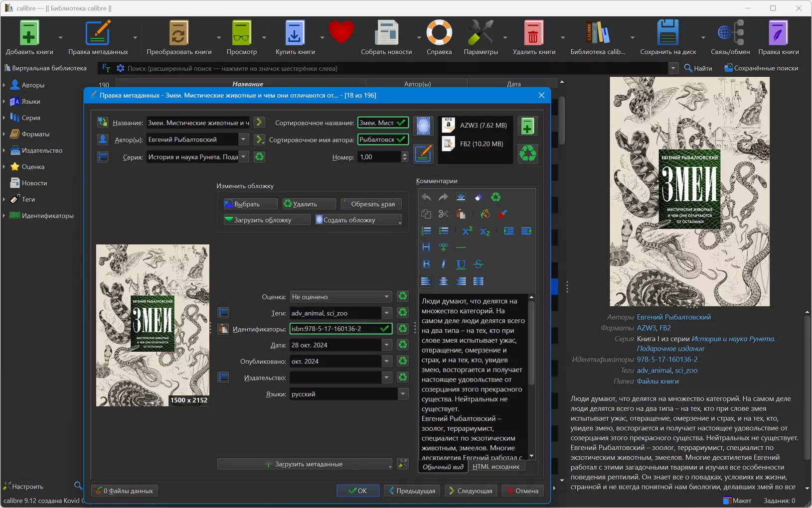
Task: Click the Обрезать края button
Action: tap(371, 204)
